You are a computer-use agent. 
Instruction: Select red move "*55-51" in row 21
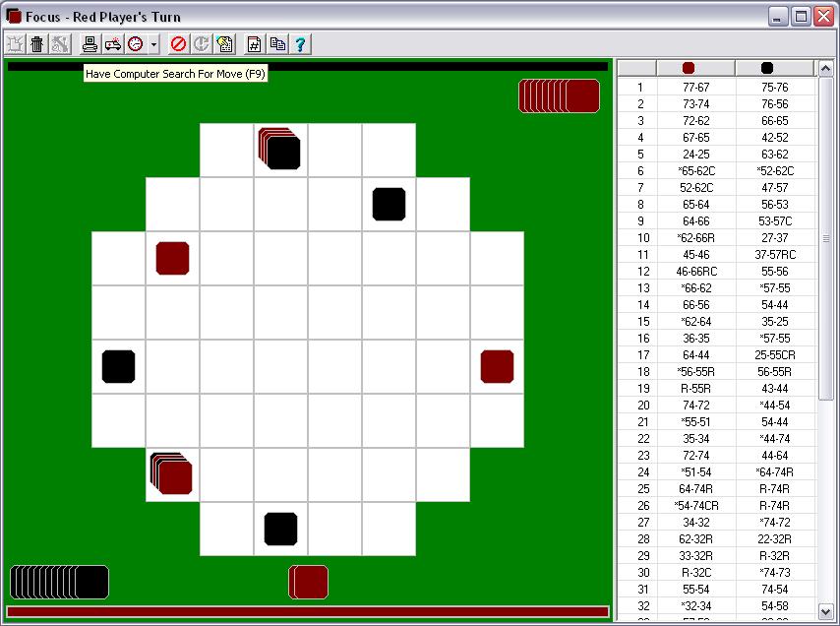pyautogui.click(x=695, y=422)
